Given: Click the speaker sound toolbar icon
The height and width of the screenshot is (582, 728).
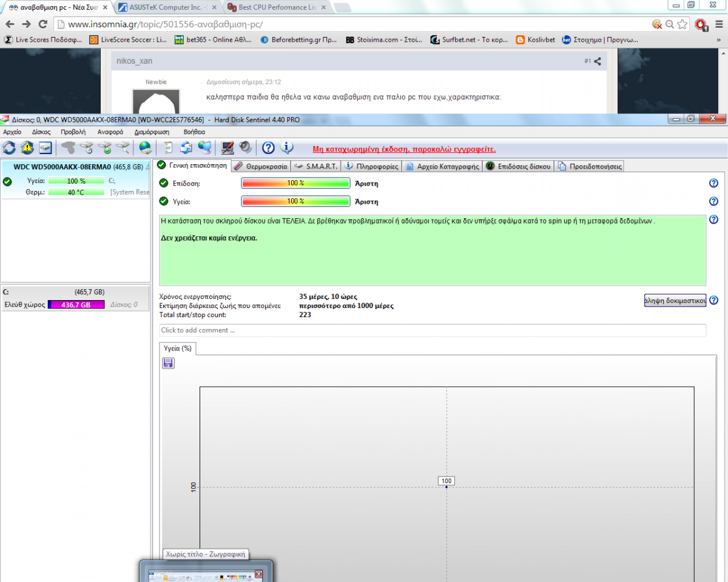Looking at the screenshot, I should click(x=245, y=147).
